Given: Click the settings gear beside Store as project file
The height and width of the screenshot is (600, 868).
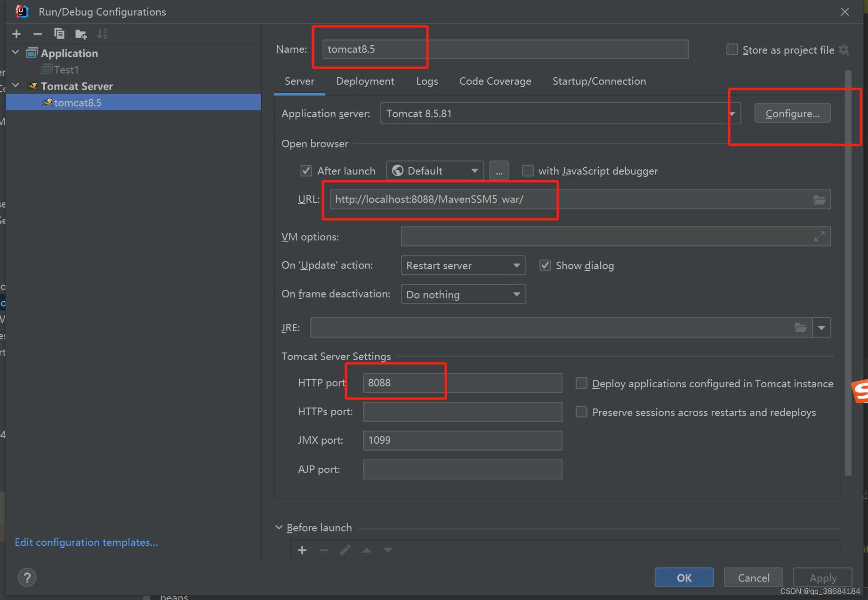Looking at the screenshot, I should (844, 50).
